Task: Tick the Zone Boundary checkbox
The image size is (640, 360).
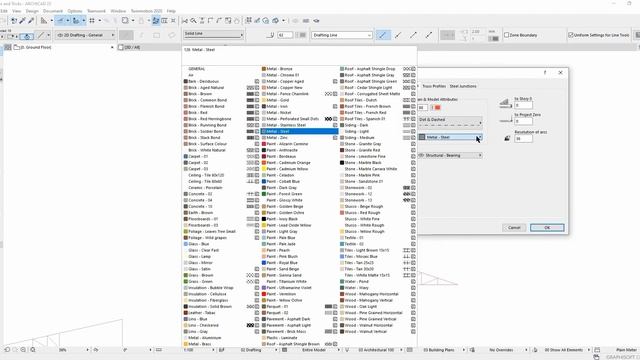Action: click(507, 35)
